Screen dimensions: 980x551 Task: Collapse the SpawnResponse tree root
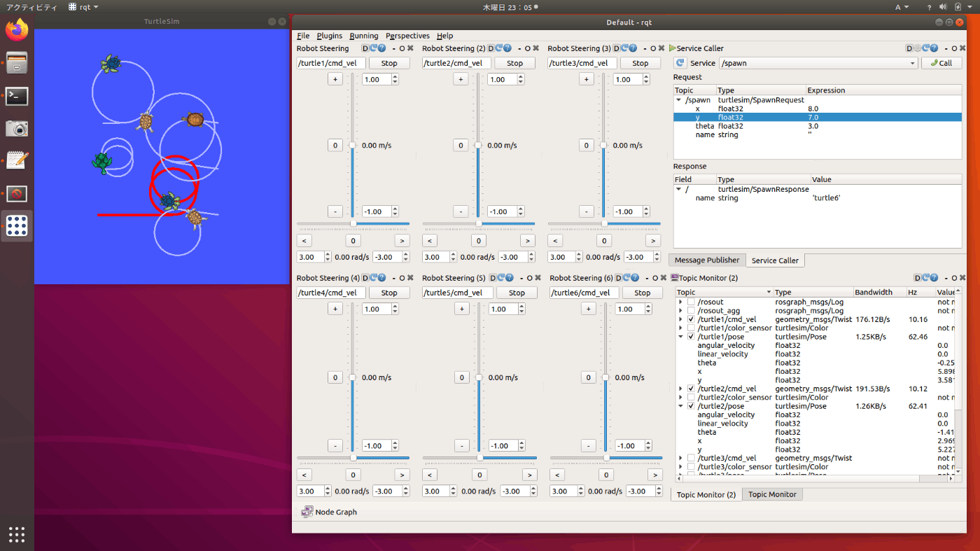[x=679, y=189]
